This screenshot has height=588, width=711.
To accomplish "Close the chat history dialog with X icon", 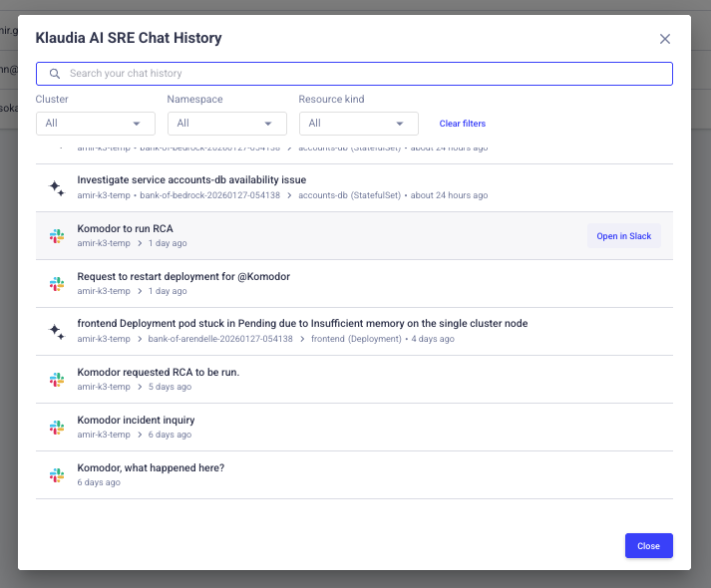I will (x=665, y=39).
